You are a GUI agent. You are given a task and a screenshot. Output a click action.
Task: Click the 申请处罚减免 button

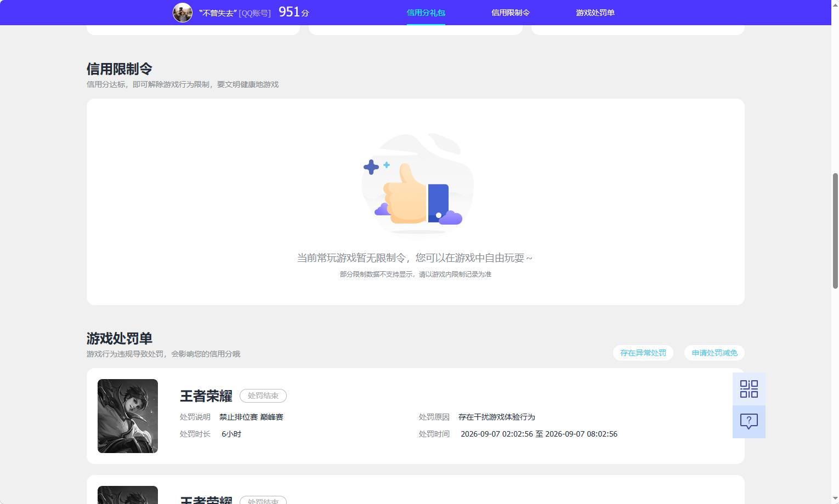(x=714, y=353)
